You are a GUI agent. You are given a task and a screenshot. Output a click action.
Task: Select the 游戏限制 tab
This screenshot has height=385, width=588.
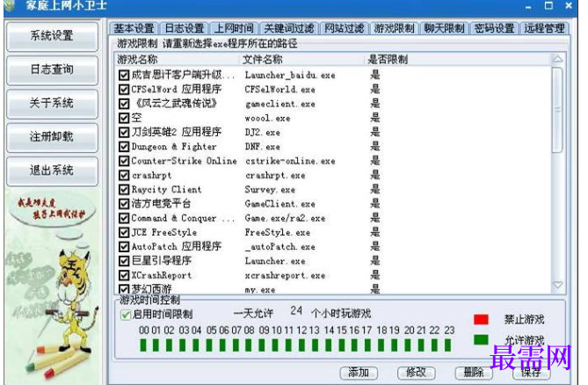tap(394, 28)
